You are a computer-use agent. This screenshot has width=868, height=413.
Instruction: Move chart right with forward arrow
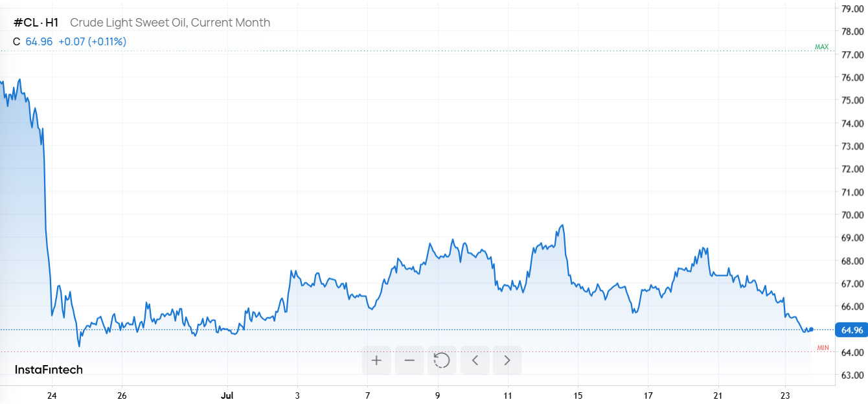[x=507, y=360]
